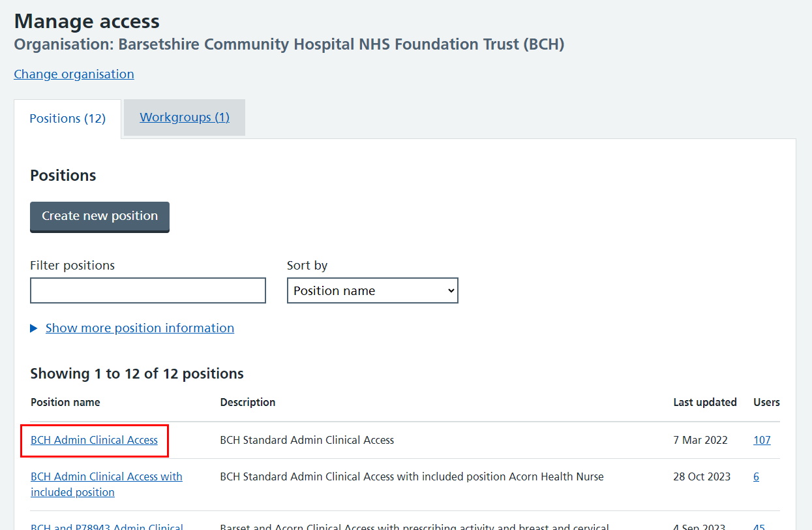Open the Change organisation link

coord(74,74)
